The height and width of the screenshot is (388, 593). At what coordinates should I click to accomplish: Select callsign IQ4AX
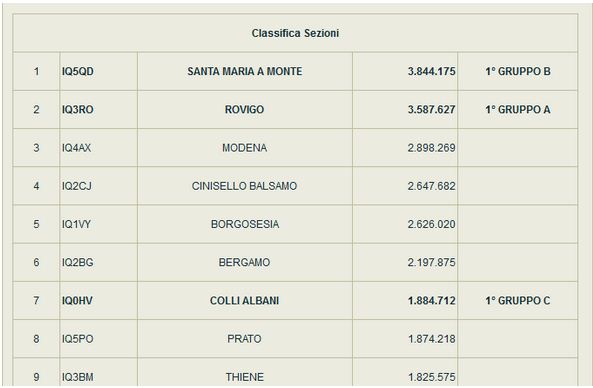pyautogui.click(x=76, y=148)
